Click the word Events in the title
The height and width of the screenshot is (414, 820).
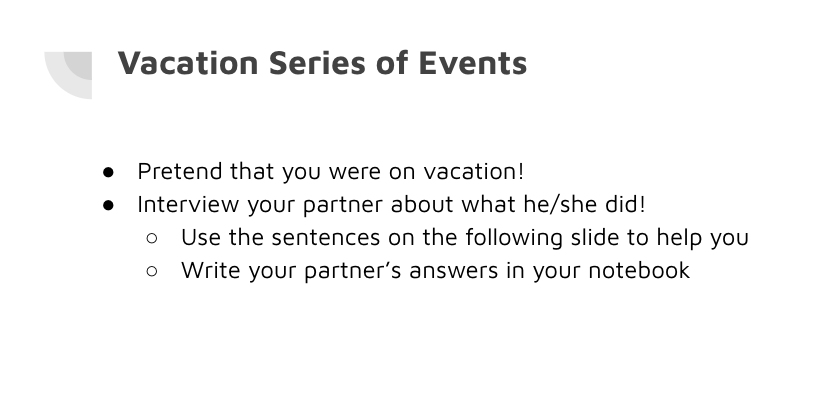[473, 63]
